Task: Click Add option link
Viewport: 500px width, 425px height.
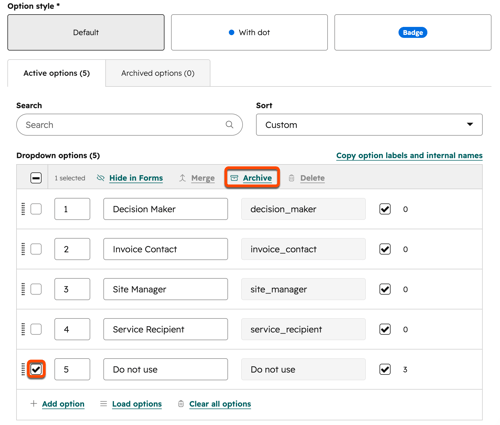Action: (63, 404)
